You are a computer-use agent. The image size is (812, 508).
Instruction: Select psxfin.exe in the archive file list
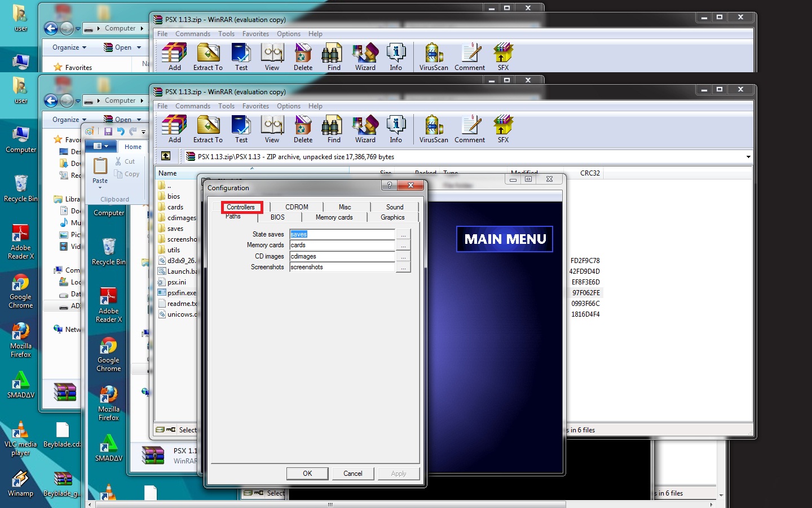click(x=182, y=293)
